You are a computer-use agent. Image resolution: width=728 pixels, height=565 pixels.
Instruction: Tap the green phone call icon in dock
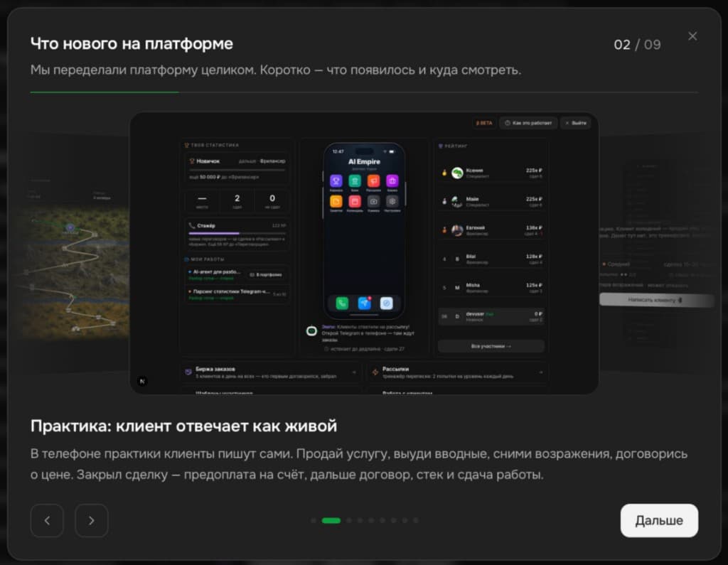(342, 303)
